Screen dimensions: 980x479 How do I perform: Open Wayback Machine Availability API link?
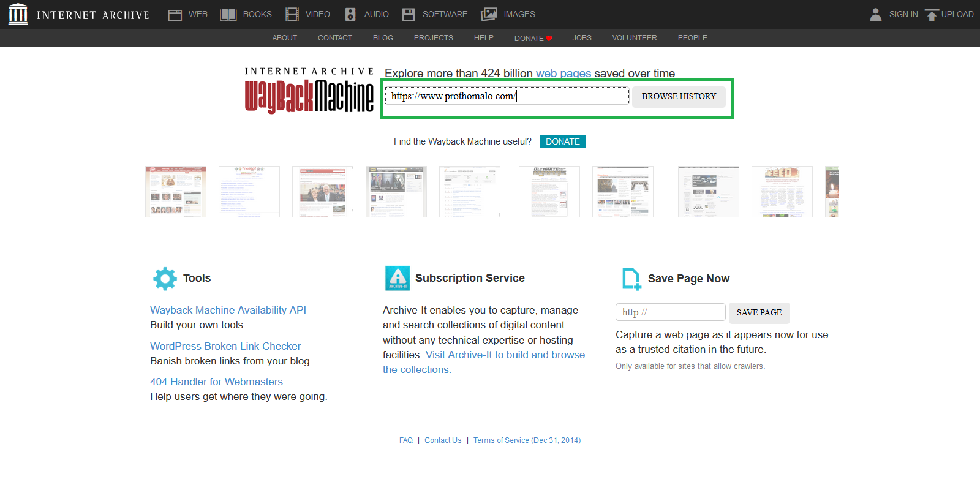pos(228,310)
